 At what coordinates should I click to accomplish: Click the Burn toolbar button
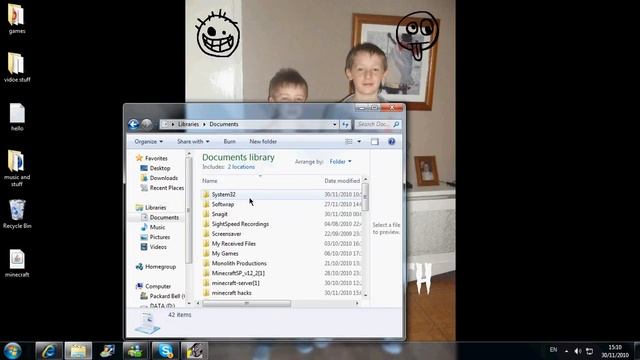(229, 142)
